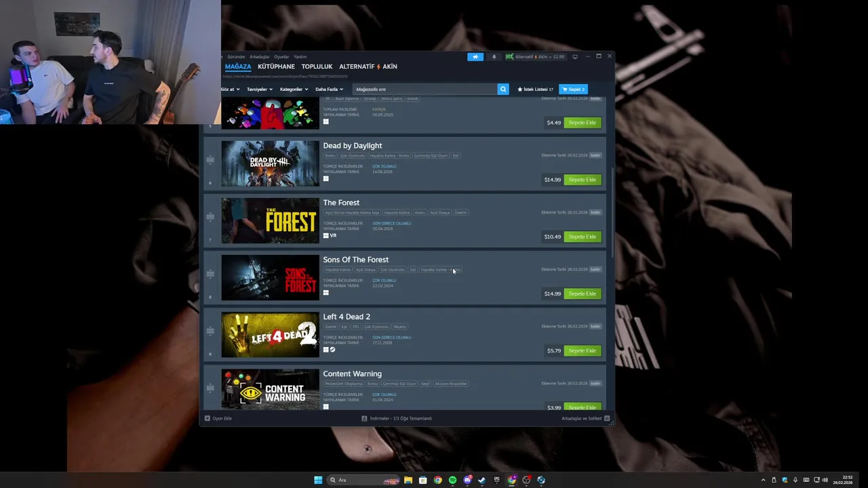Remove Dead by Daylight via kaldır
The width and height of the screenshot is (868, 488).
pyautogui.click(x=595, y=155)
